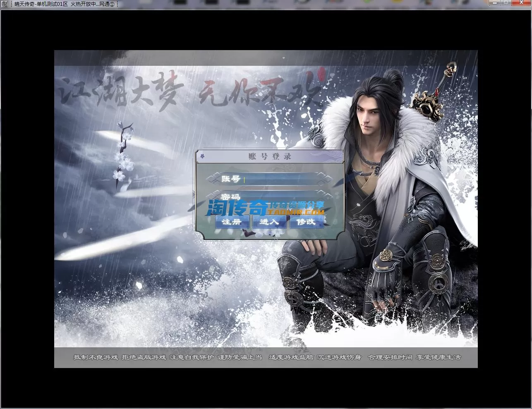This screenshot has width=532, height=409.
Task: Click the window title 晴天传奇-单机测试01区
Action: click(x=41, y=4)
